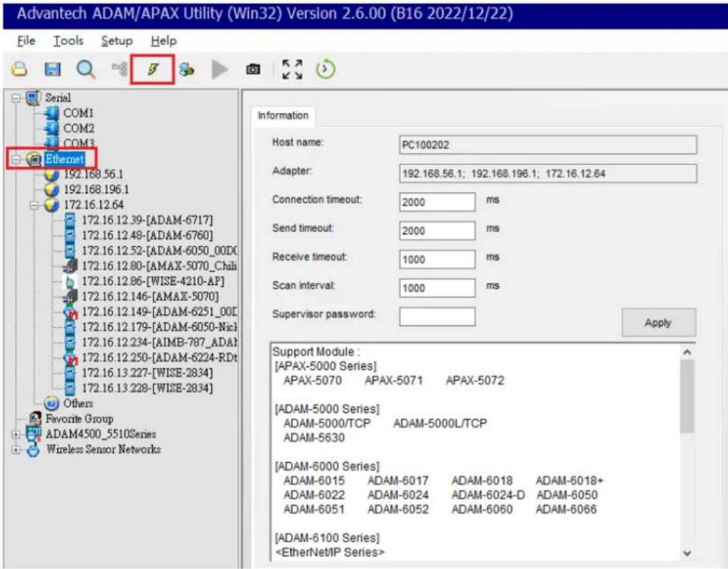Click the '[ADAM-6100 Series]' heading text

coord(327,538)
